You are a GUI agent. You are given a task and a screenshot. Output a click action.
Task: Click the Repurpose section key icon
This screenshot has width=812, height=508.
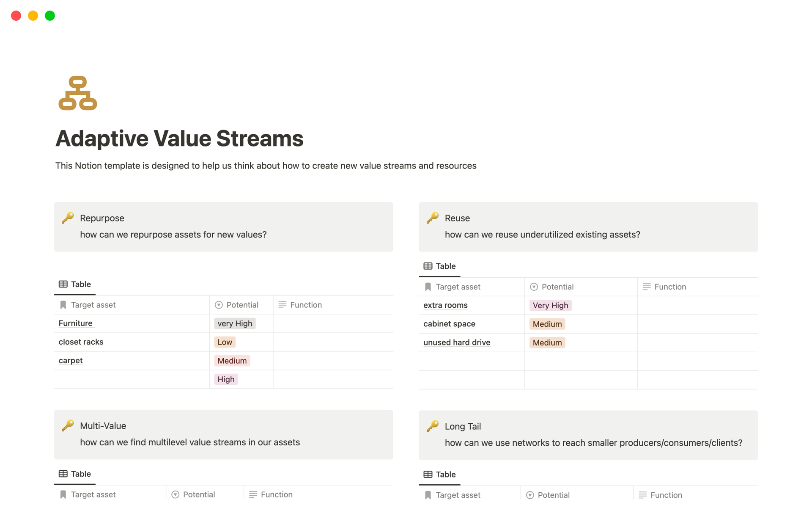69,218
